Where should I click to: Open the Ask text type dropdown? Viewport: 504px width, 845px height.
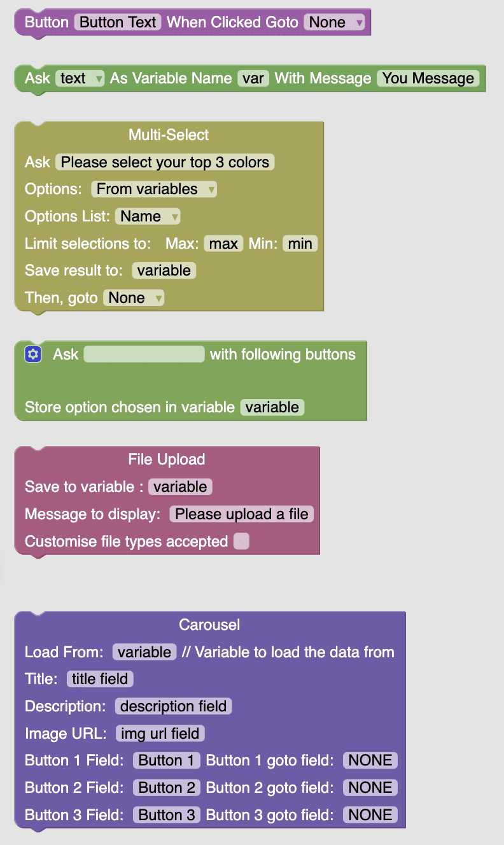tap(80, 78)
